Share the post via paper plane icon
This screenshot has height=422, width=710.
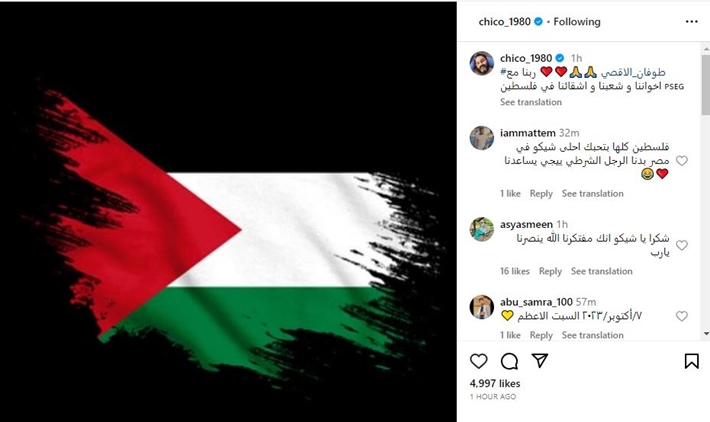pos(540,360)
